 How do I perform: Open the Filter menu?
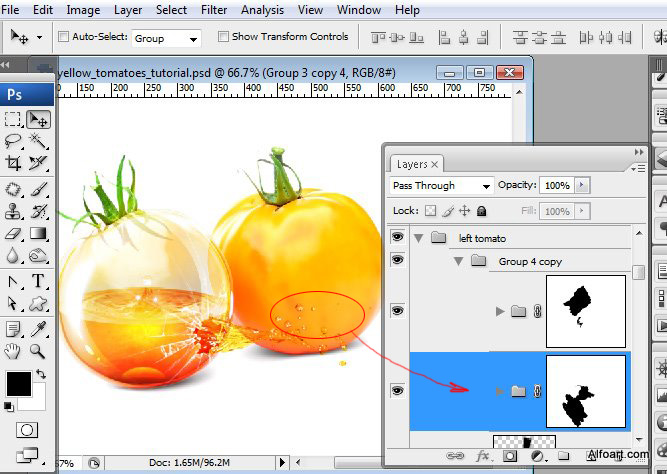pos(213,10)
